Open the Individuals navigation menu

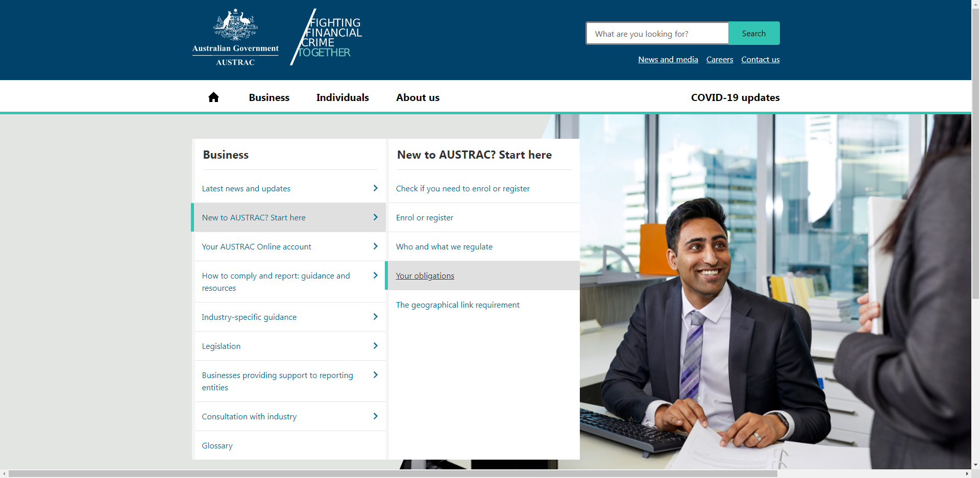click(342, 97)
